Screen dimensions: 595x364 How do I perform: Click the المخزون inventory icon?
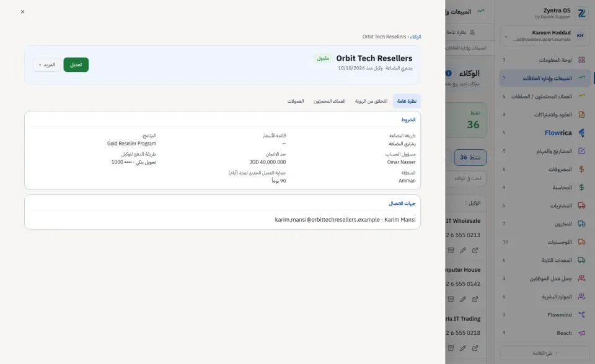pyautogui.click(x=581, y=223)
